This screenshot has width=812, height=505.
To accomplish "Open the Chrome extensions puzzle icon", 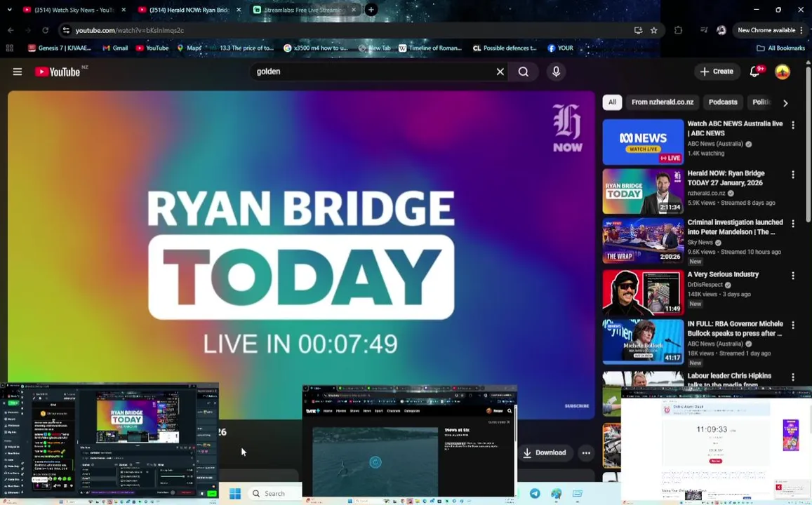I will pos(678,31).
